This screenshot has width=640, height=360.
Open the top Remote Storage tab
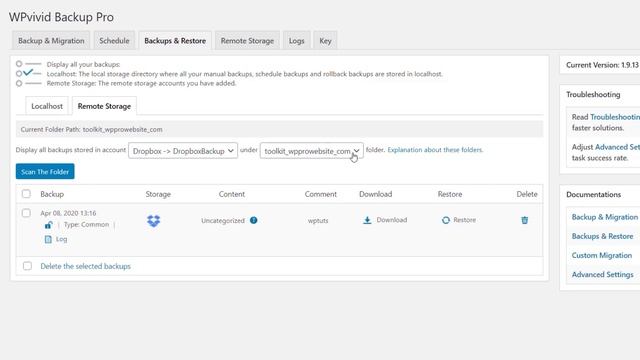coord(247,41)
